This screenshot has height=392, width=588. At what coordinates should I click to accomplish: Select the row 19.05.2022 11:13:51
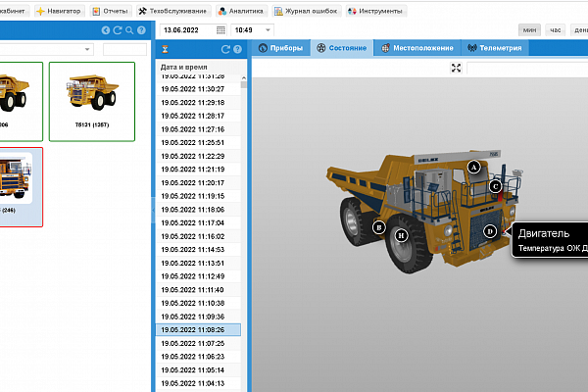(198, 263)
